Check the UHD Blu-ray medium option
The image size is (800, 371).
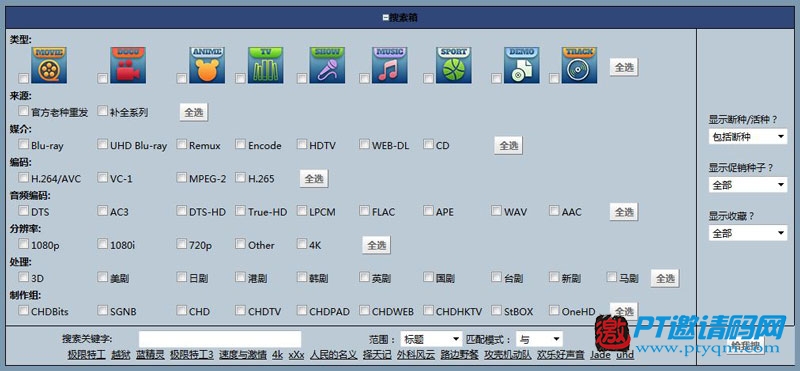(x=103, y=144)
